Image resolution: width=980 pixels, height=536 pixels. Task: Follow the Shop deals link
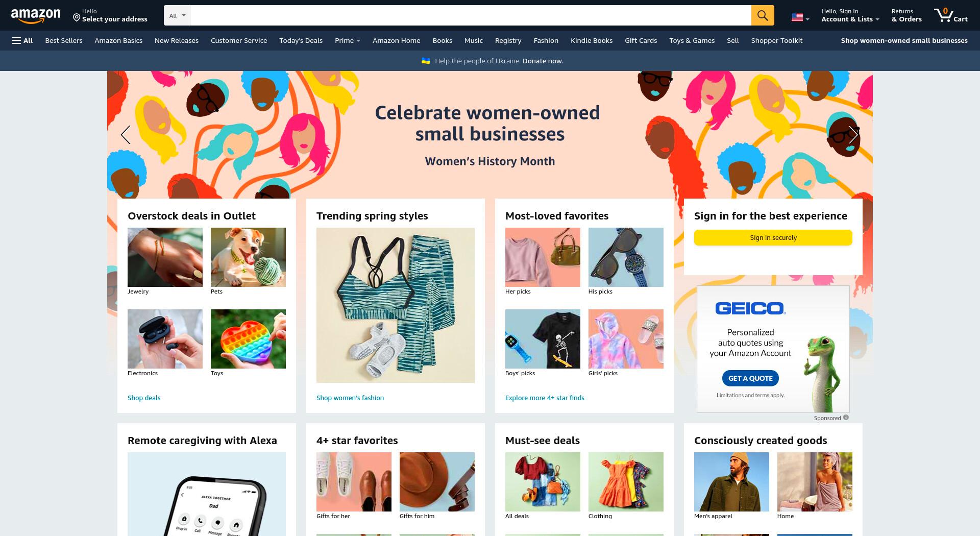click(x=144, y=398)
